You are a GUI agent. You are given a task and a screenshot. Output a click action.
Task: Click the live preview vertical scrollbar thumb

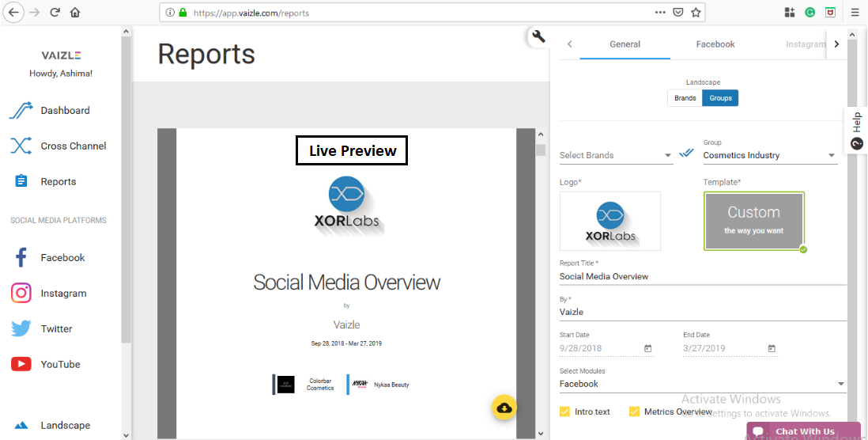coord(541,150)
